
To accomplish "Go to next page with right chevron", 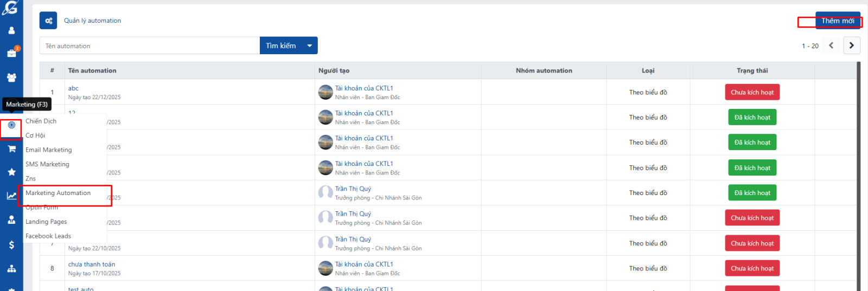I will click(x=851, y=46).
